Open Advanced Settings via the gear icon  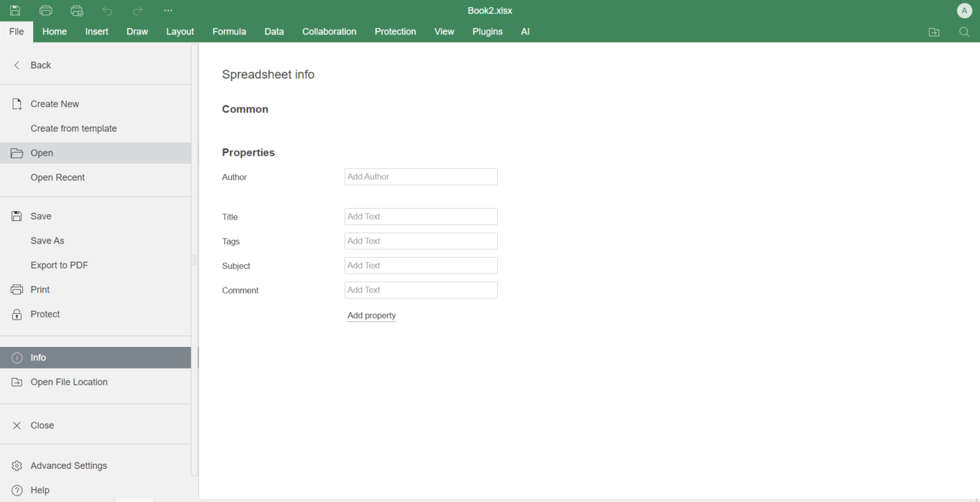pos(17,466)
